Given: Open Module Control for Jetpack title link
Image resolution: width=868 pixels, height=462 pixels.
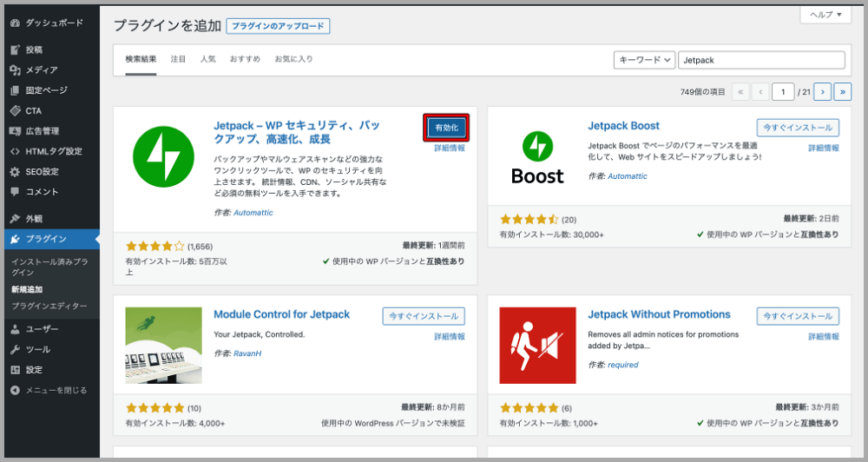Looking at the screenshot, I should (282, 314).
